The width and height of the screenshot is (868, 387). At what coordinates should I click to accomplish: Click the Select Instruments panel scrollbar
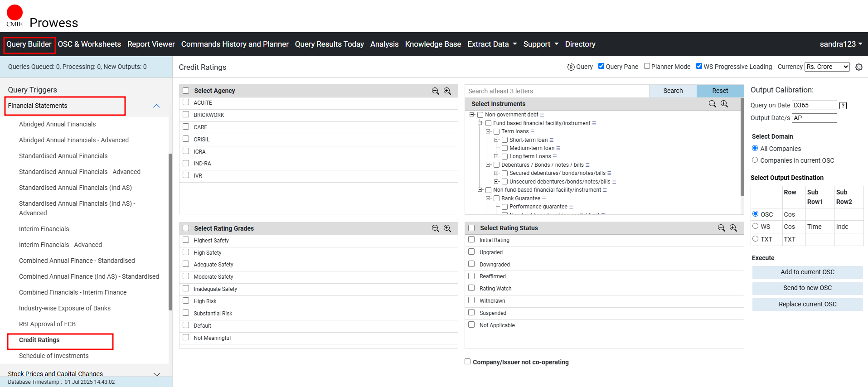point(742,150)
